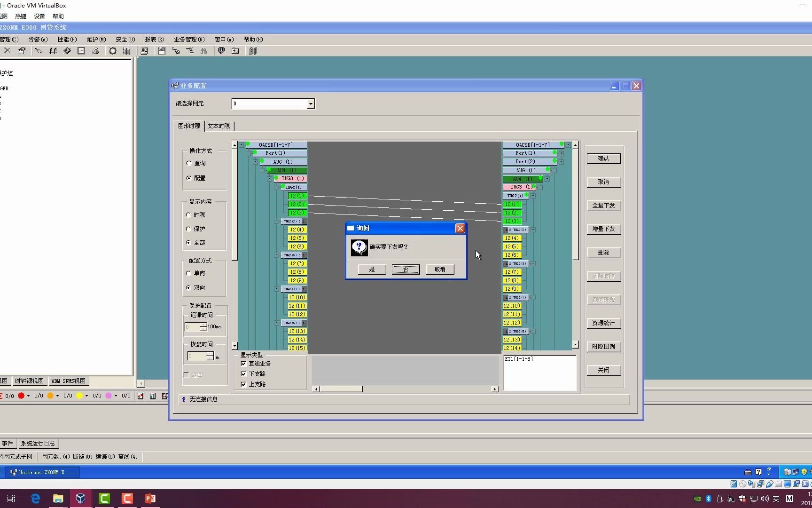Click the small chart icon in alarm bar
Image resolution: width=812 pixels, height=508 pixels.
pos(153,396)
